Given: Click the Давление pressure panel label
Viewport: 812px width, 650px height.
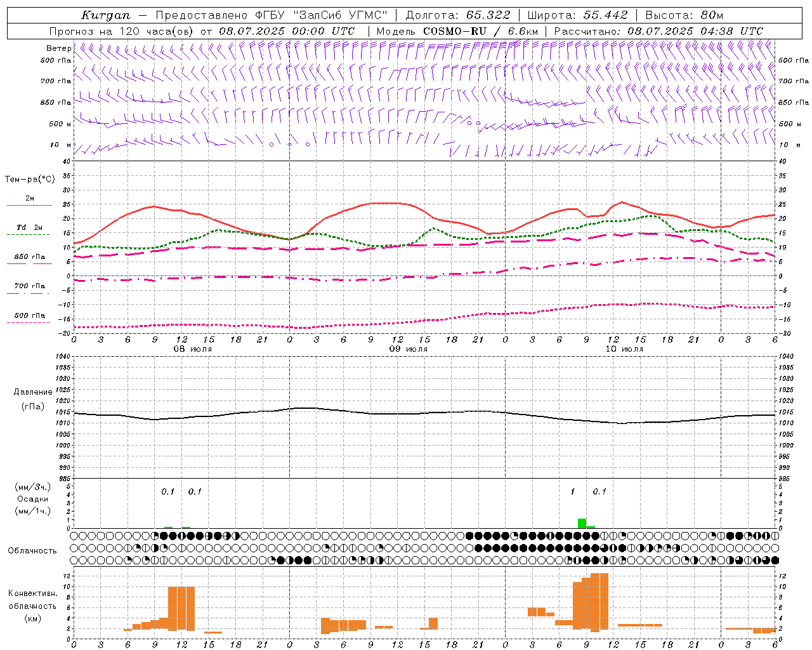Looking at the screenshot, I should coord(33,392).
